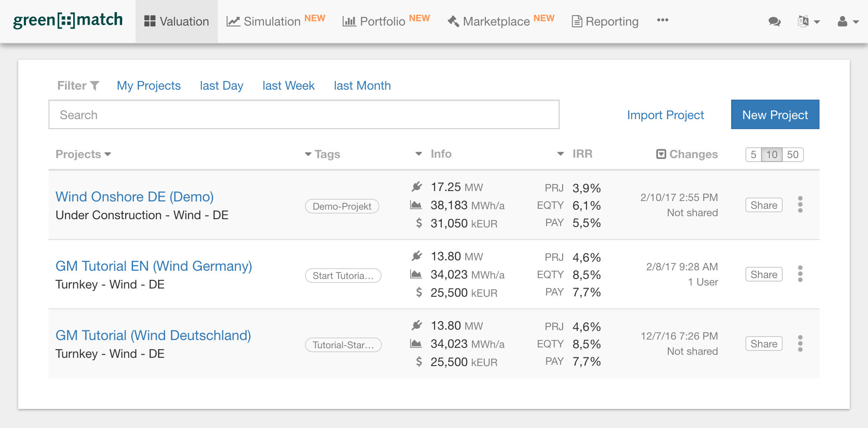Image resolution: width=868 pixels, height=428 pixels.
Task: Show 50 projects per page
Action: [793, 155]
